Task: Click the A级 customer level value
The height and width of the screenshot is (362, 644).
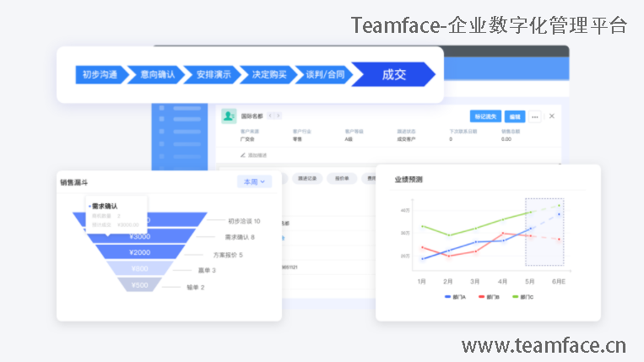Action: pyautogui.click(x=349, y=139)
